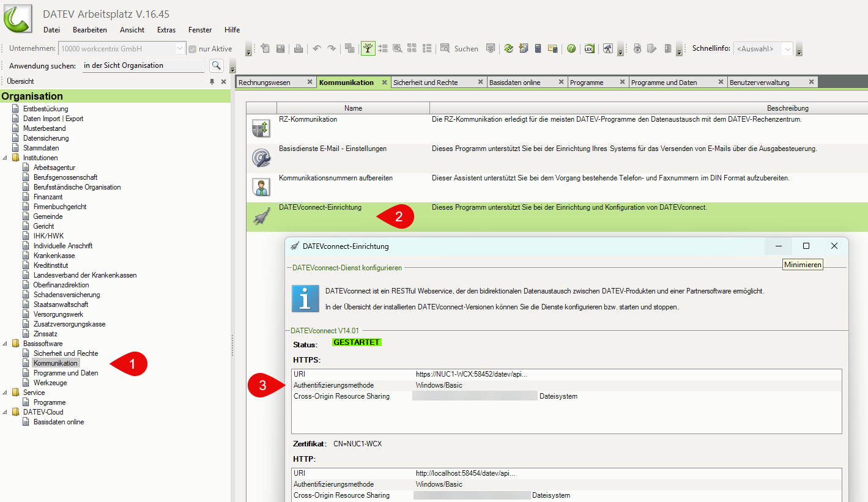This screenshot has width=868, height=502.
Task: Click the pin icon of the Übersicht panel
Action: click(212, 81)
